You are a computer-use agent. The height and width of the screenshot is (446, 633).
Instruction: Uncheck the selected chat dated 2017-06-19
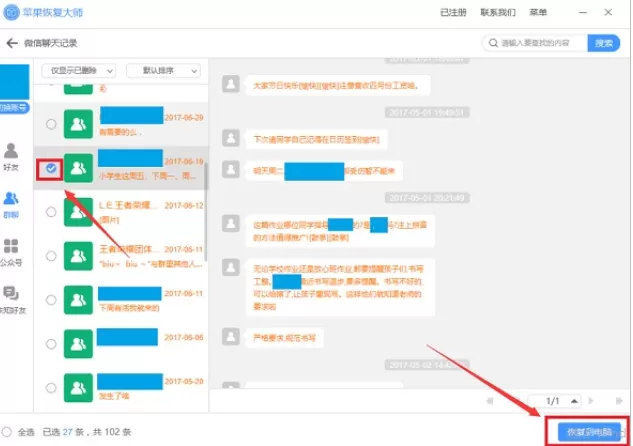(x=51, y=168)
